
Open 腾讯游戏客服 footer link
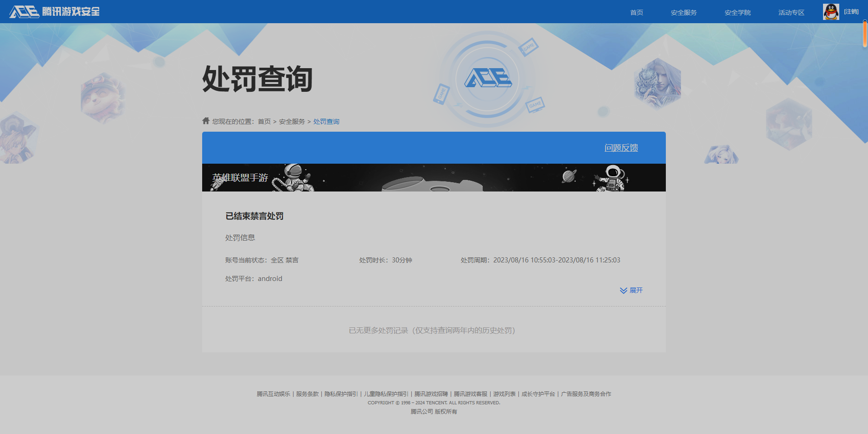point(471,394)
